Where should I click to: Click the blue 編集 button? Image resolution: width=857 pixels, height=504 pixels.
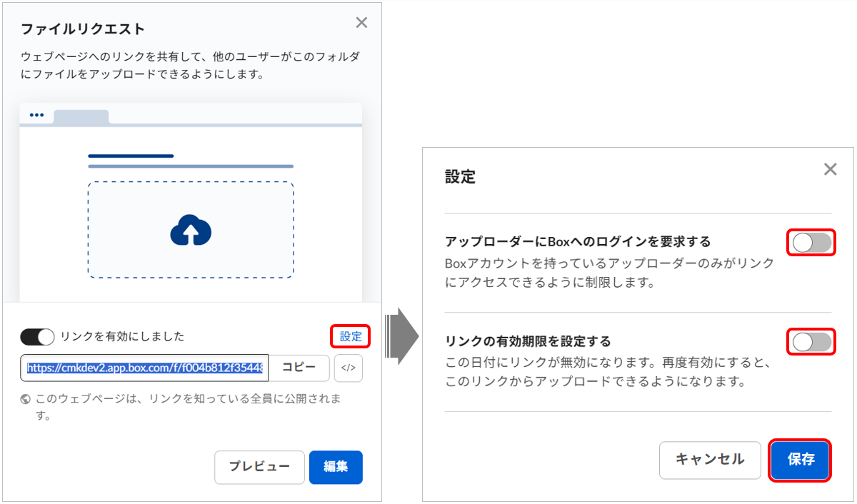(x=336, y=467)
